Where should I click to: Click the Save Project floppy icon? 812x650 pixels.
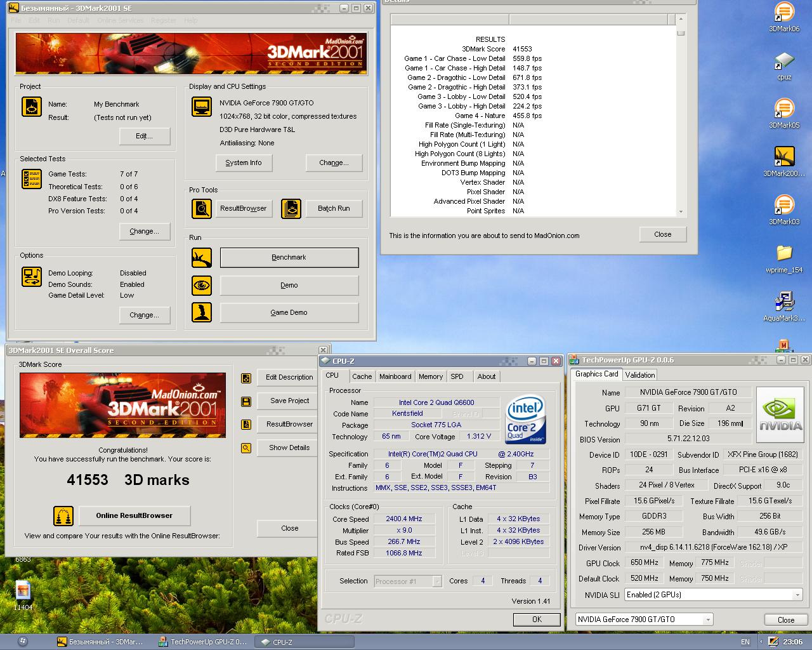pos(246,401)
